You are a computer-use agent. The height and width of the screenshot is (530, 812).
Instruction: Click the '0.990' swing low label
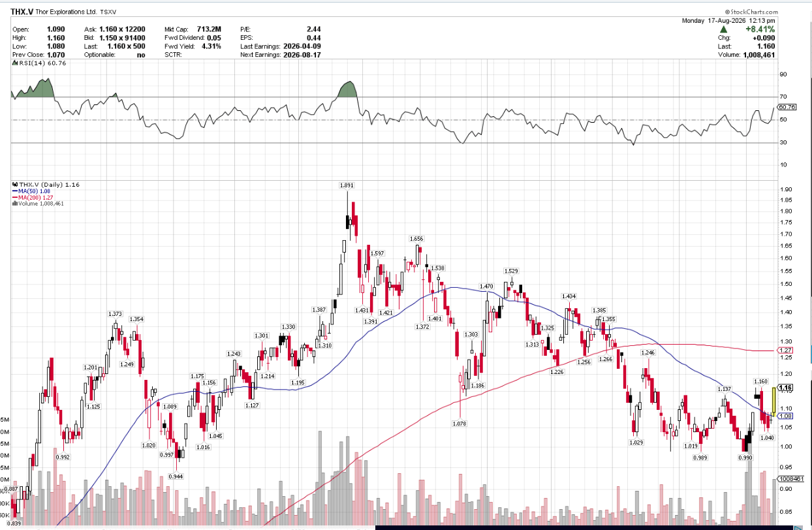click(746, 458)
